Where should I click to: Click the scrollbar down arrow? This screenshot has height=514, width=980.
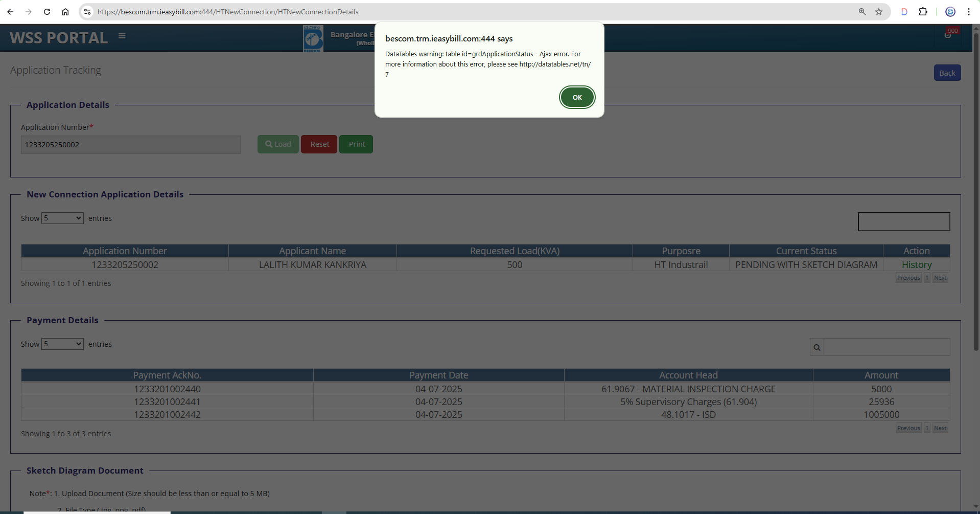(976, 507)
